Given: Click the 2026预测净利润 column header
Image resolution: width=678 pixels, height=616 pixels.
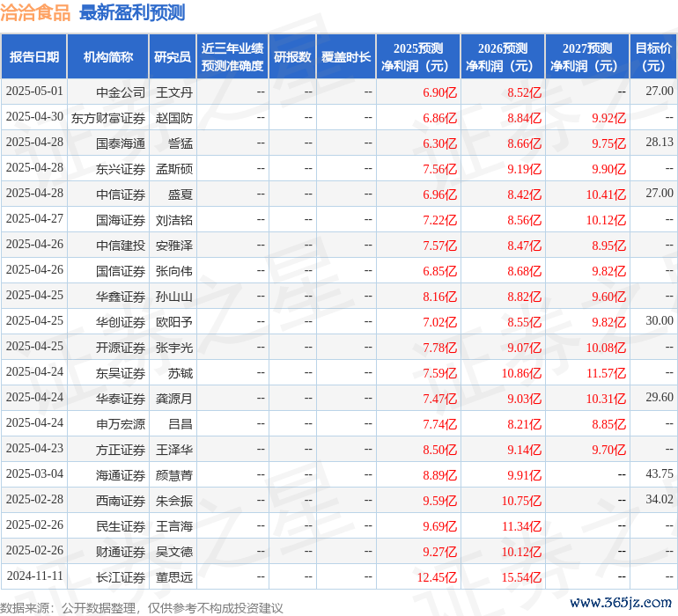Looking at the screenshot, I should tap(503, 56).
